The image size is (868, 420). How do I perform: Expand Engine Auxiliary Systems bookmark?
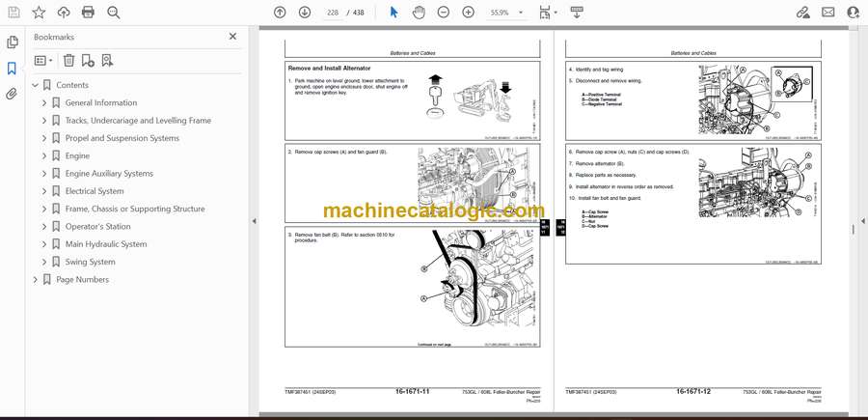tap(44, 174)
